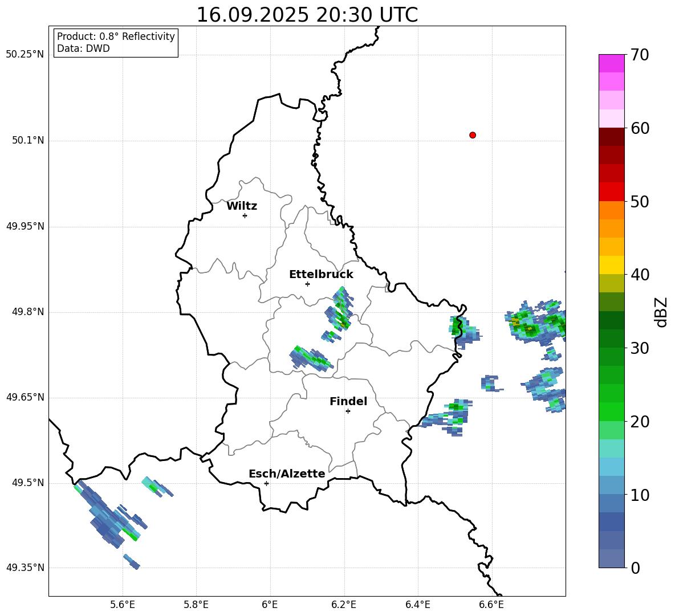Click the 49.5°N latitude label
This screenshot has height=616, width=675.
[x=28, y=483]
